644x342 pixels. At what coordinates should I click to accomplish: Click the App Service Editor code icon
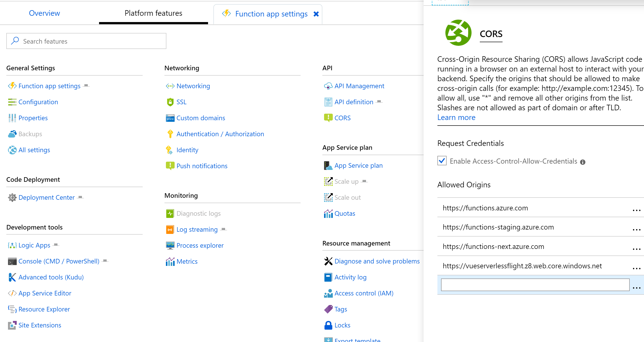(12, 293)
